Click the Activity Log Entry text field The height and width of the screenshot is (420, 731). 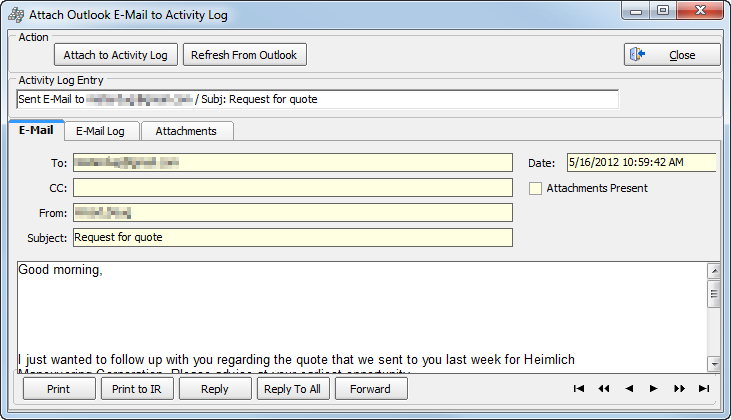(317, 99)
